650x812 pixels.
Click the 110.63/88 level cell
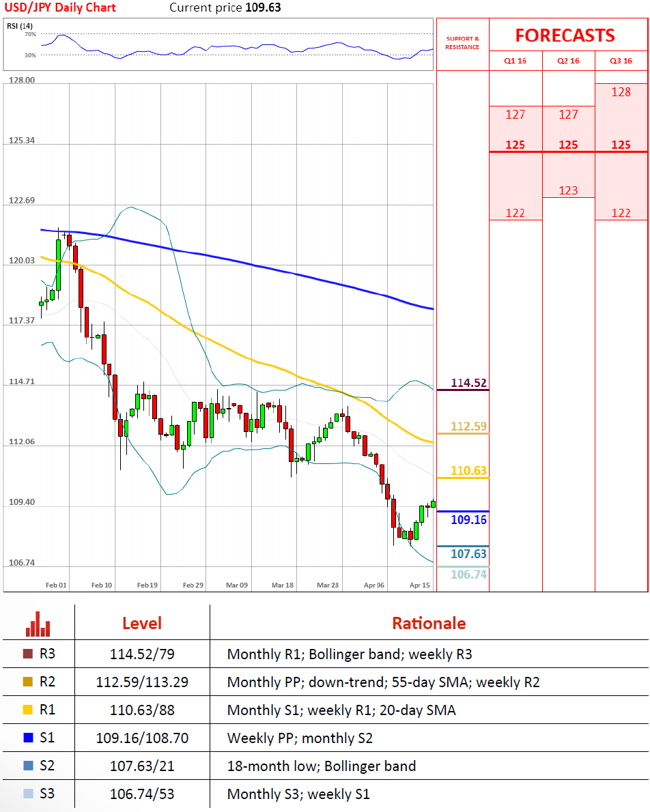pos(142,710)
